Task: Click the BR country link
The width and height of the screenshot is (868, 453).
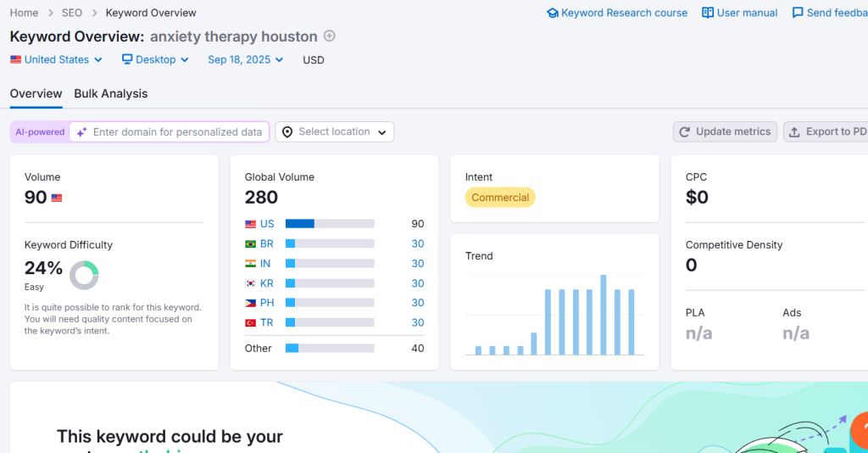Action: [267, 243]
